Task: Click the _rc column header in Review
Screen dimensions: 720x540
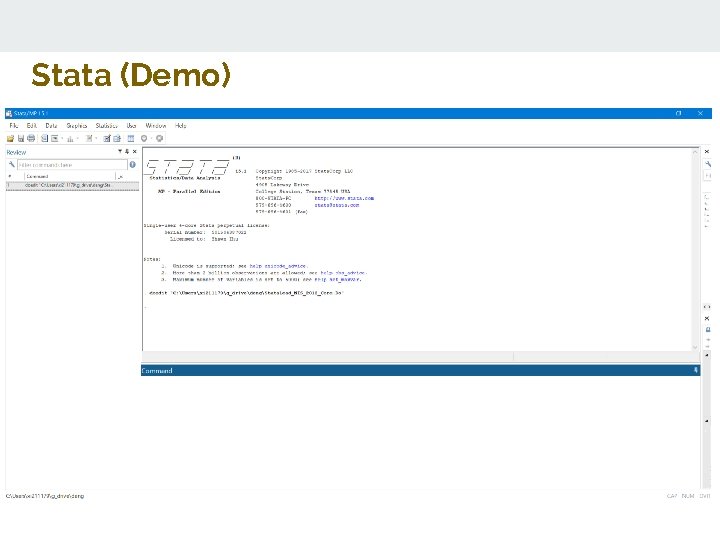Action: (x=121, y=176)
